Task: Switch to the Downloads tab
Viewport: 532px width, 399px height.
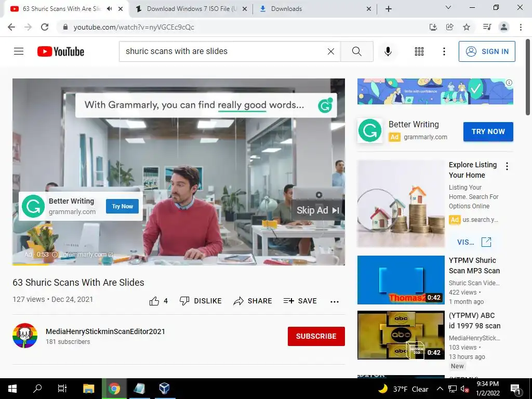Action: pyautogui.click(x=315, y=9)
